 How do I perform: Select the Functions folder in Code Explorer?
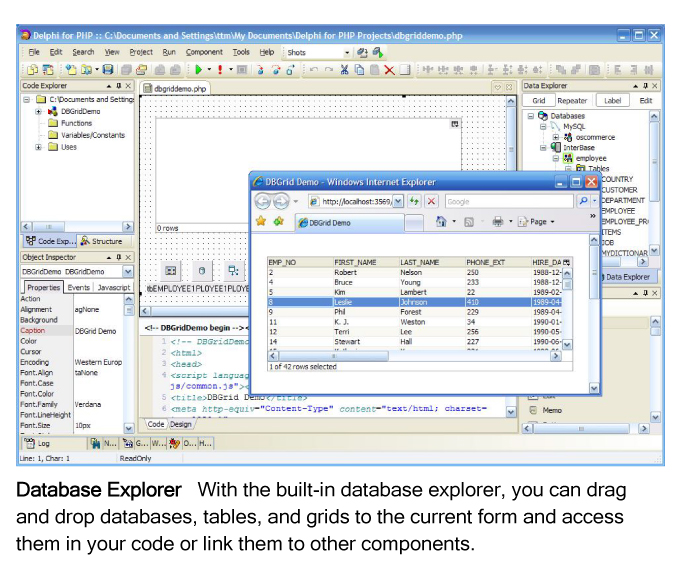click(71, 123)
